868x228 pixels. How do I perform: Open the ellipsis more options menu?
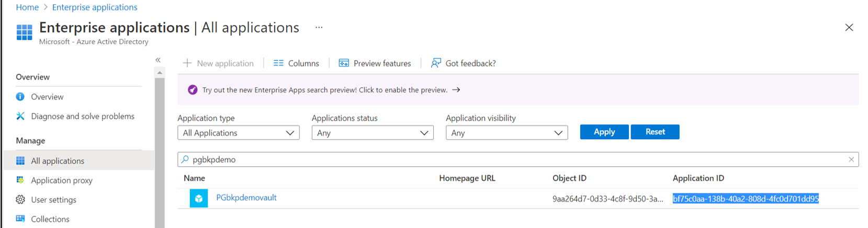(x=319, y=28)
